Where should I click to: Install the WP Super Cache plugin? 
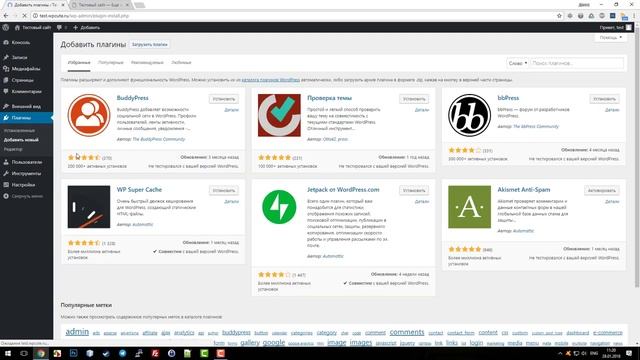(224, 191)
